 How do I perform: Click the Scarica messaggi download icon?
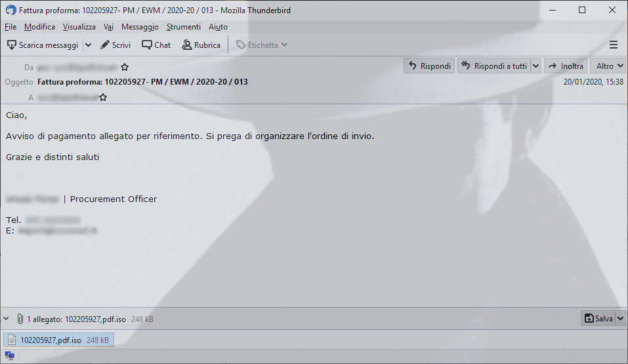tap(12, 45)
